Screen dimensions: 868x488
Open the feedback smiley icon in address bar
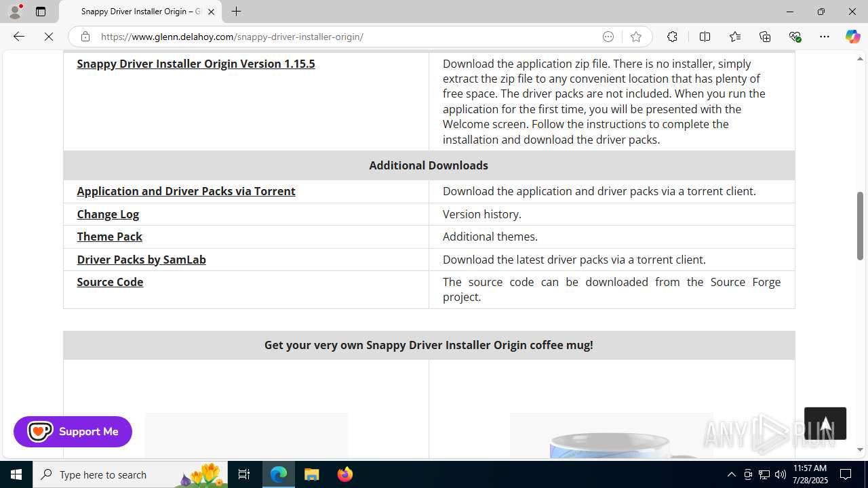click(x=608, y=37)
